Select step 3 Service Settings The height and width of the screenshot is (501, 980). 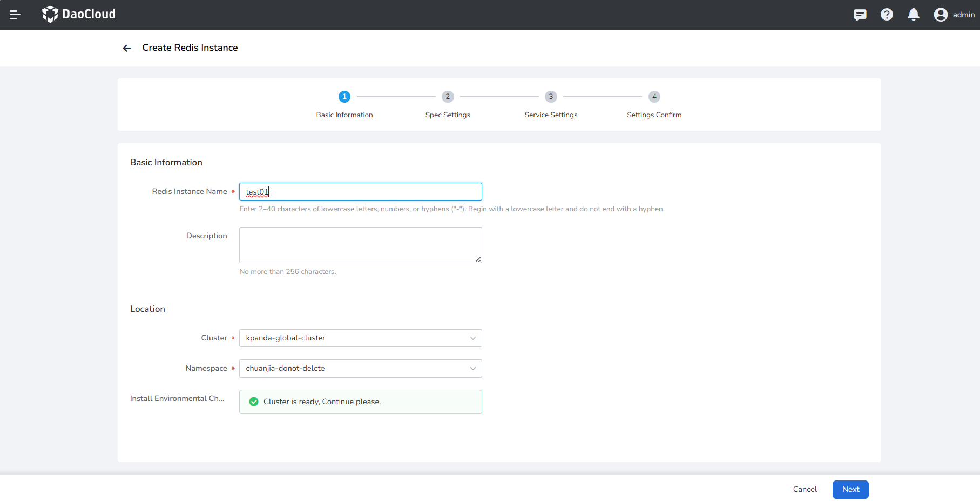[551, 97]
